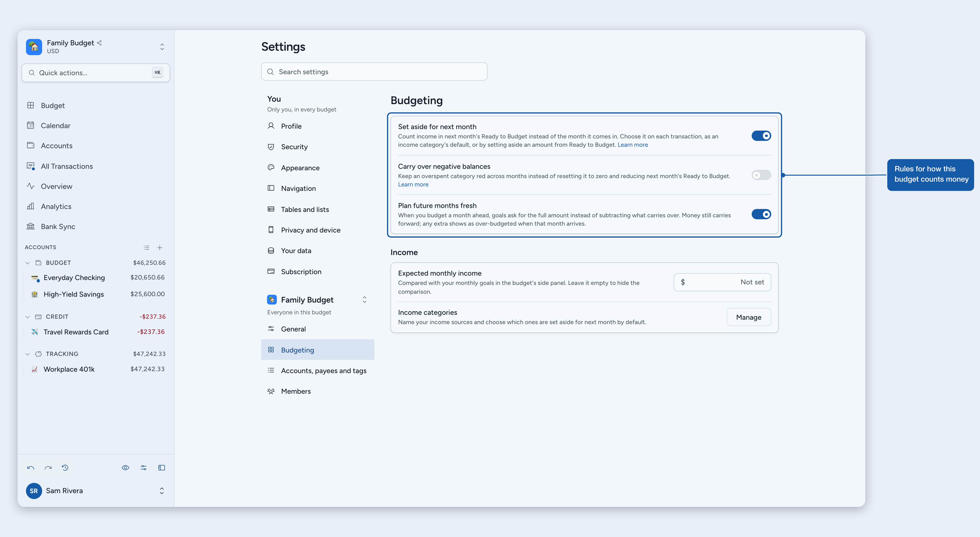The image size is (980, 537).
Task: Click the BUDGET total $46,250.66
Action: pos(149,263)
